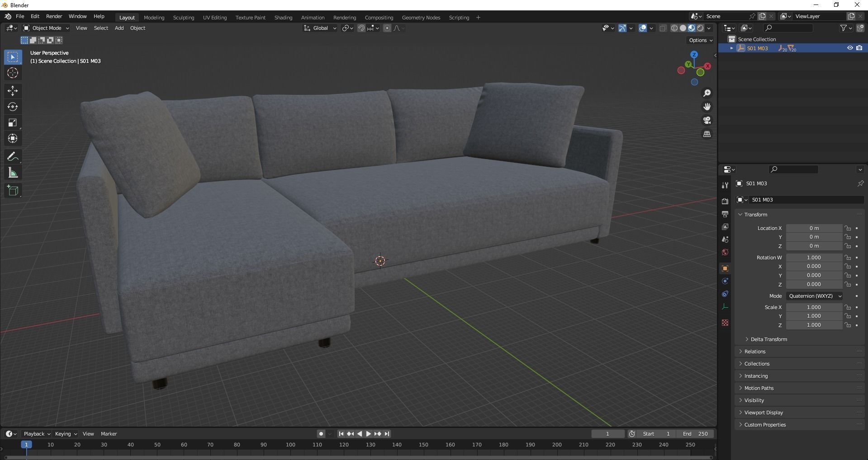This screenshot has width=868, height=460.
Task: Switch to the Geometry Nodes workspace tab
Action: click(x=421, y=18)
